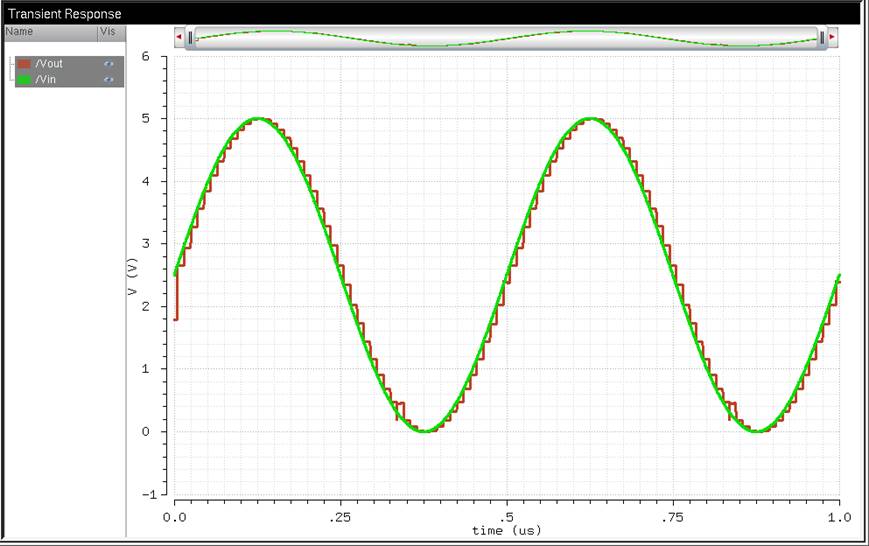
Task: Click the green /Vin color swatch
Action: click(x=24, y=78)
